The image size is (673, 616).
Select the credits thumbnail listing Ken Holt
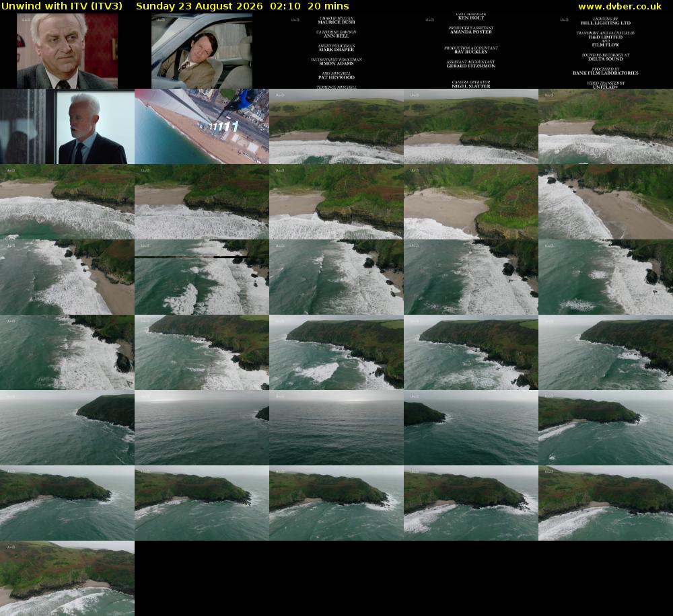click(x=471, y=51)
